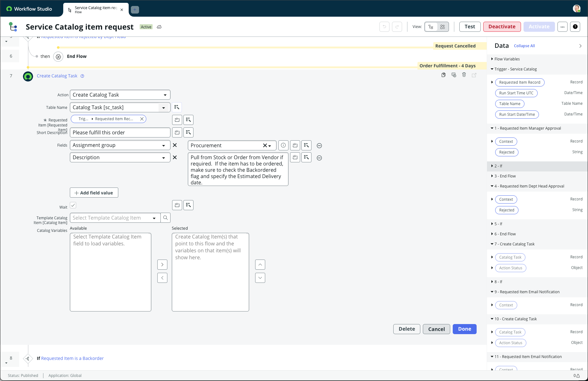Click the script icon for Short Description
This screenshot has width=588, height=381.
(x=177, y=132)
